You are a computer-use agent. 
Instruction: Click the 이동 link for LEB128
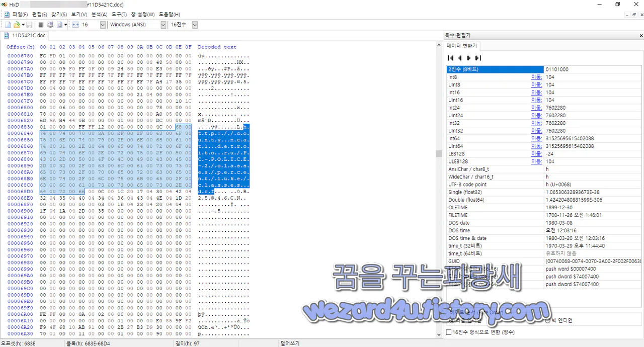click(537, 154)
